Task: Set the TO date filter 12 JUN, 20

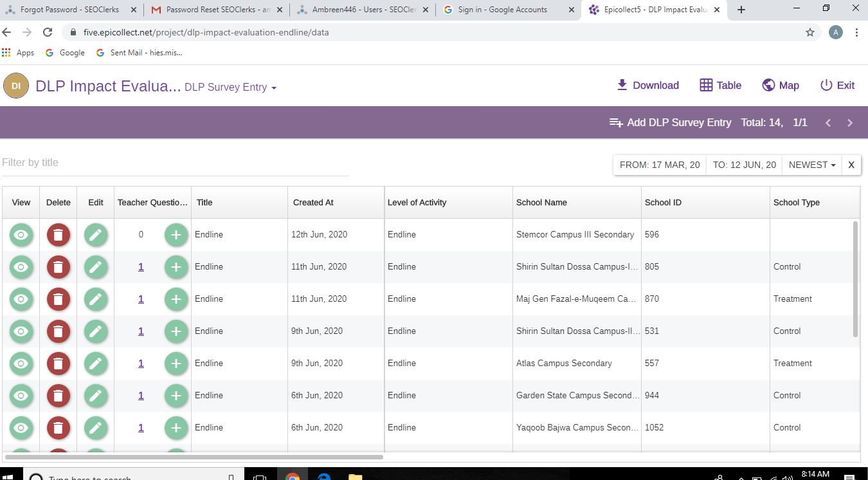Action: [745, 165]
